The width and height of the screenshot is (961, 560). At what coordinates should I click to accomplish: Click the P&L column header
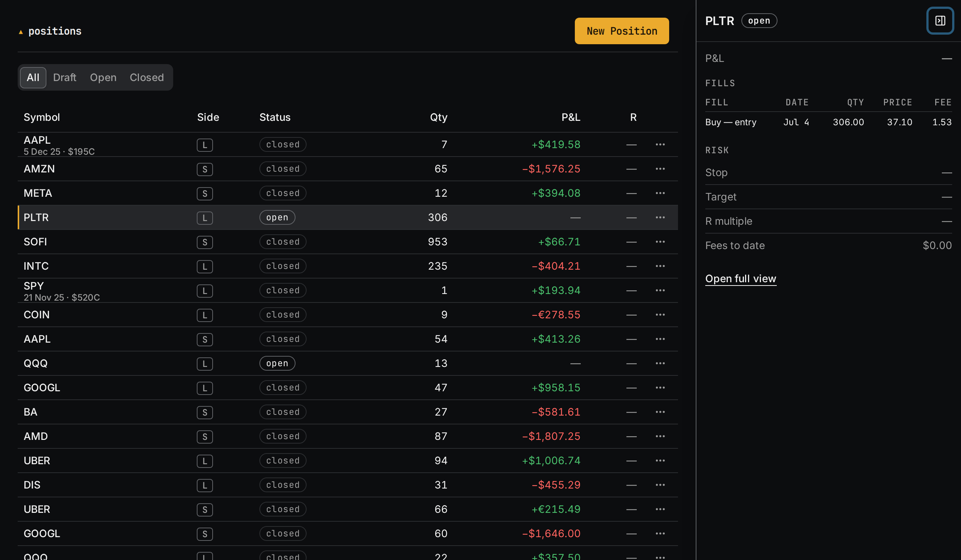(571, 118)
